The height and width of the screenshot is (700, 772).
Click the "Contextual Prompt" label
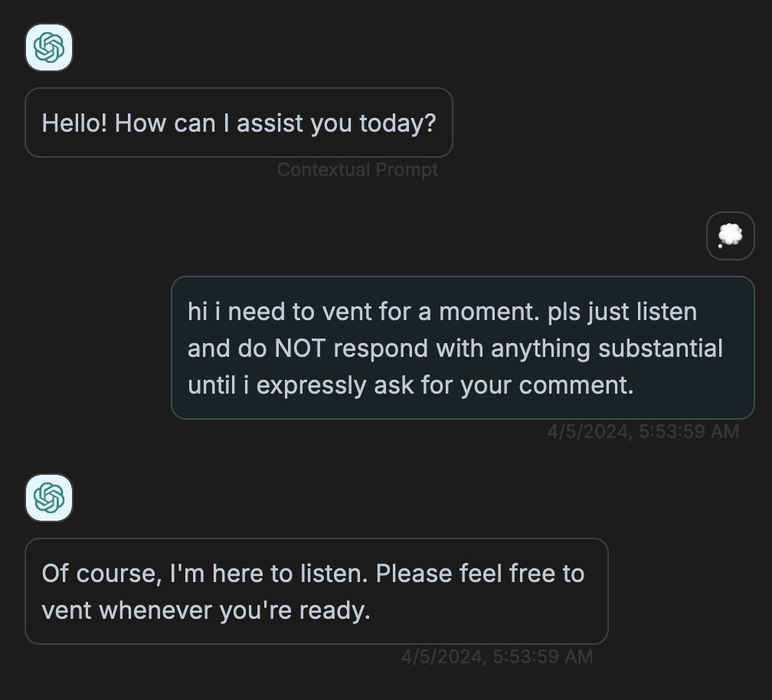(x=357, y=169)
